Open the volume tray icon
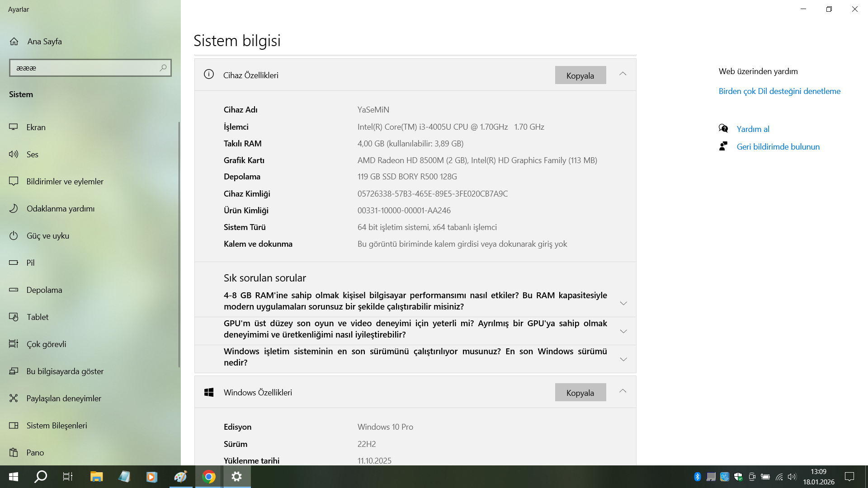The image size is (868, 488). (x=792, y=477)
